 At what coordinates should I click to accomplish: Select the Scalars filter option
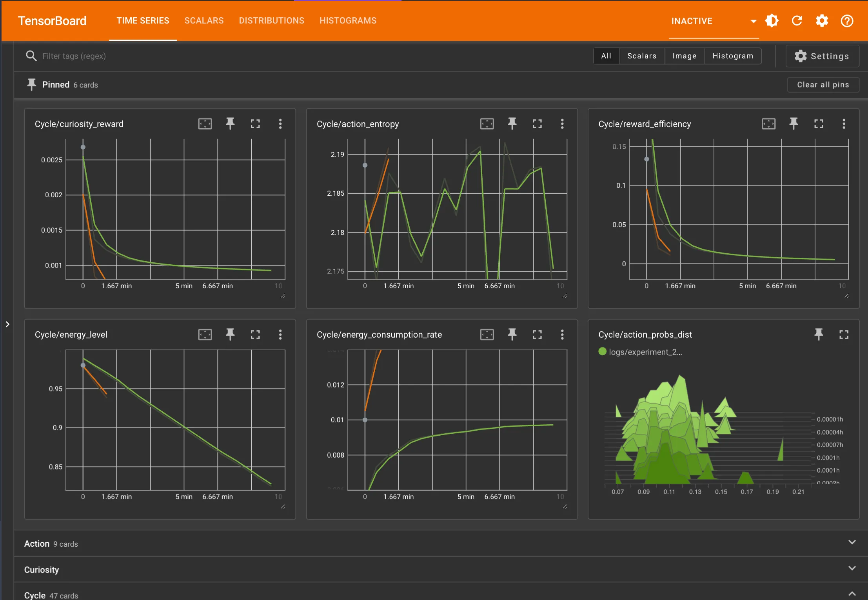641,56
